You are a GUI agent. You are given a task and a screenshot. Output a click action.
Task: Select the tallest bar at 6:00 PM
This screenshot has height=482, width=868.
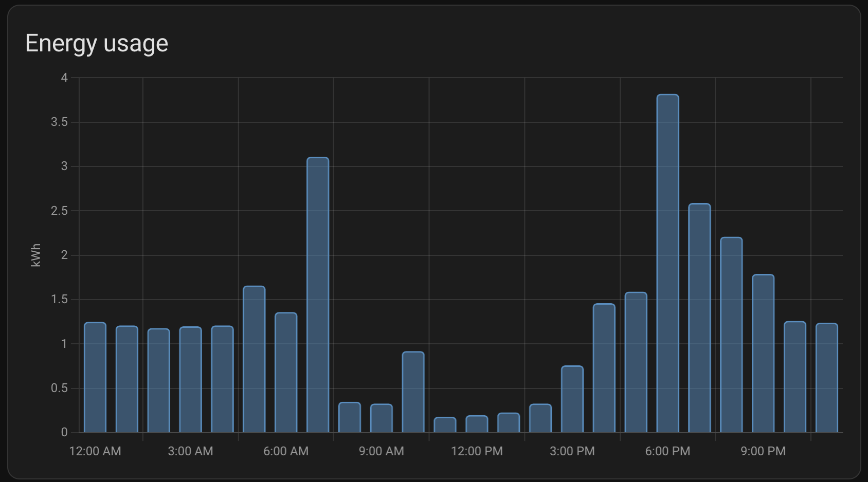pyautogui.click(x=667, y=263)
